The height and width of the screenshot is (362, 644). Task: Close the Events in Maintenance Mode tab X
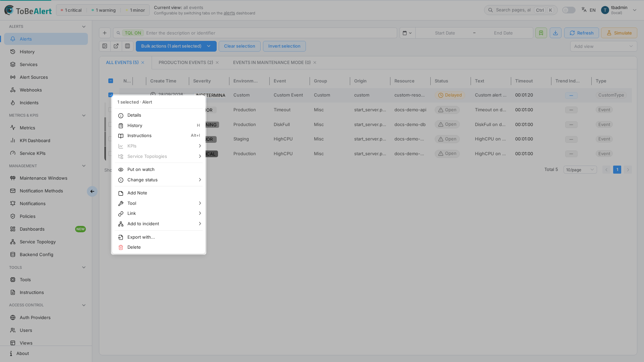click(x=315, y=63)
